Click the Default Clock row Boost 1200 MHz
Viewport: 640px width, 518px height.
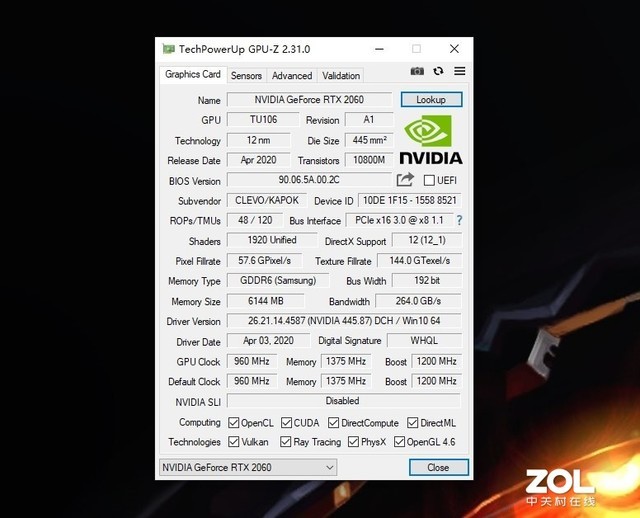pyautogui.click(x=437, y=381)
